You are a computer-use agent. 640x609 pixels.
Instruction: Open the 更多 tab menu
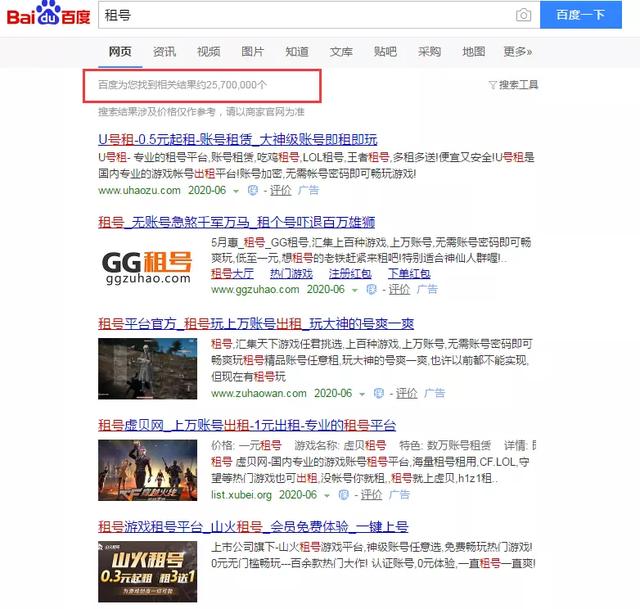[x=517, y=52]
